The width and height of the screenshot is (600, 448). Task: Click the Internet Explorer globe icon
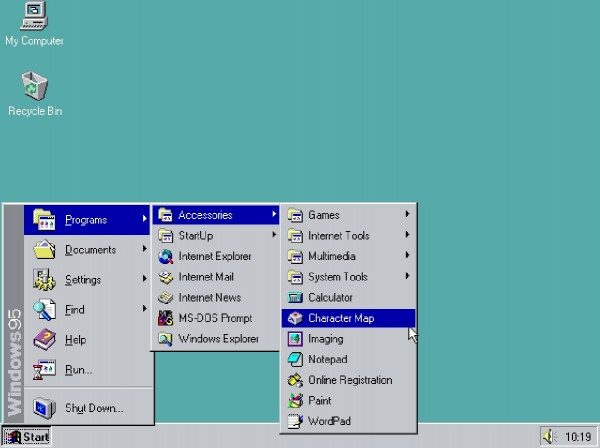[166, 256]
